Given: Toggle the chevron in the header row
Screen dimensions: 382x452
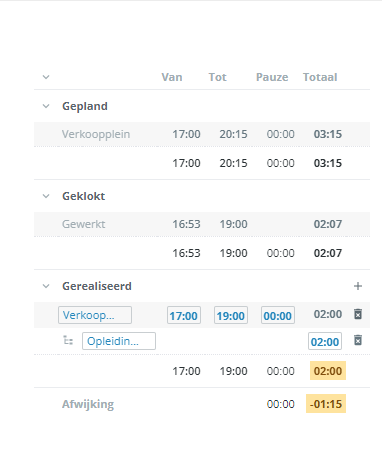Looking at the screenshot, I should (46, 77).
